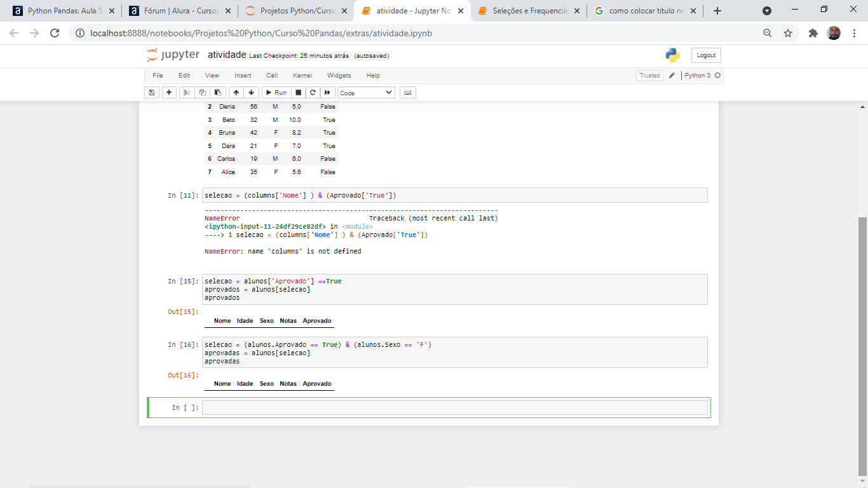Close the Fórum | Alura tab
Viewport: 868px width, 488px height.
227,11
